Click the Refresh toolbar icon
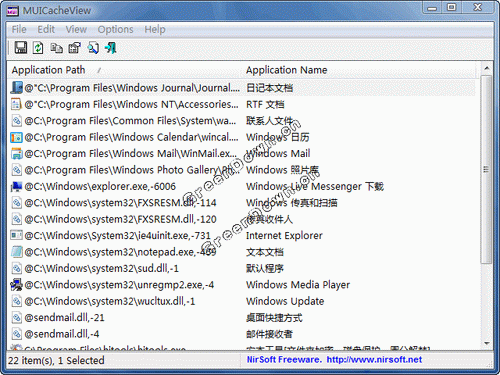 38,48
